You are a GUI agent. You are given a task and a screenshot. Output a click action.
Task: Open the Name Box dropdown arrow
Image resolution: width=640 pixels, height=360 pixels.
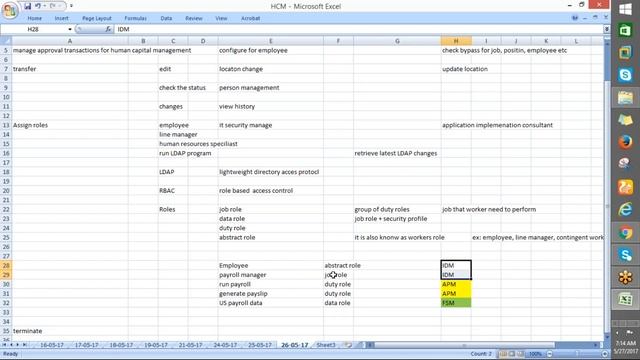(70, 29)
